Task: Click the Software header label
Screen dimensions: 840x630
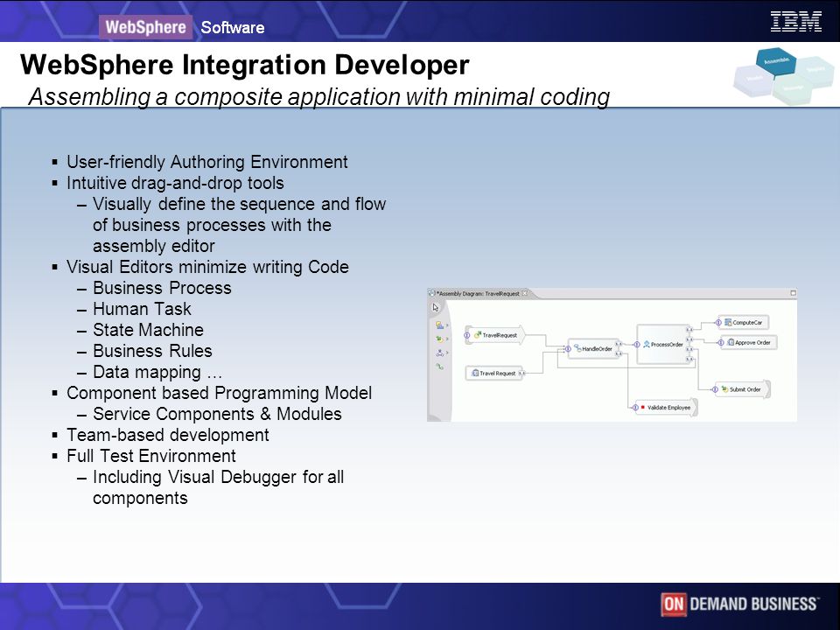Action: [233, 27]
